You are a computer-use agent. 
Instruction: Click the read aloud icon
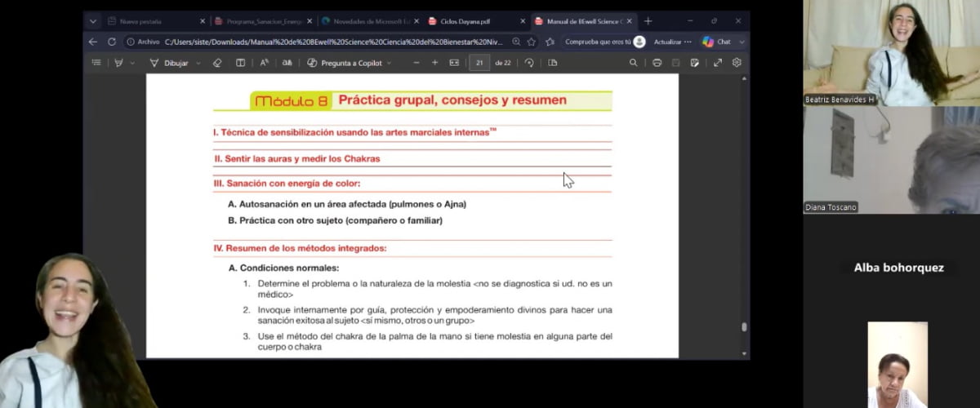(x=264, y=63)
